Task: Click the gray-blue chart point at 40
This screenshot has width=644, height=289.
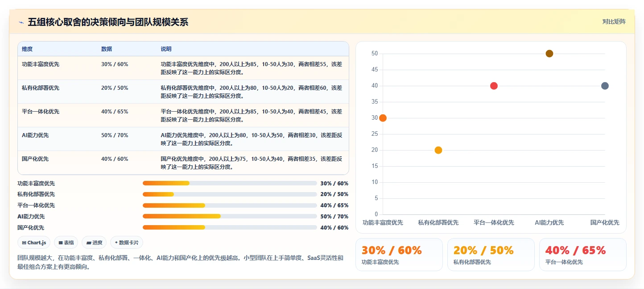Action: coord(605,86)
